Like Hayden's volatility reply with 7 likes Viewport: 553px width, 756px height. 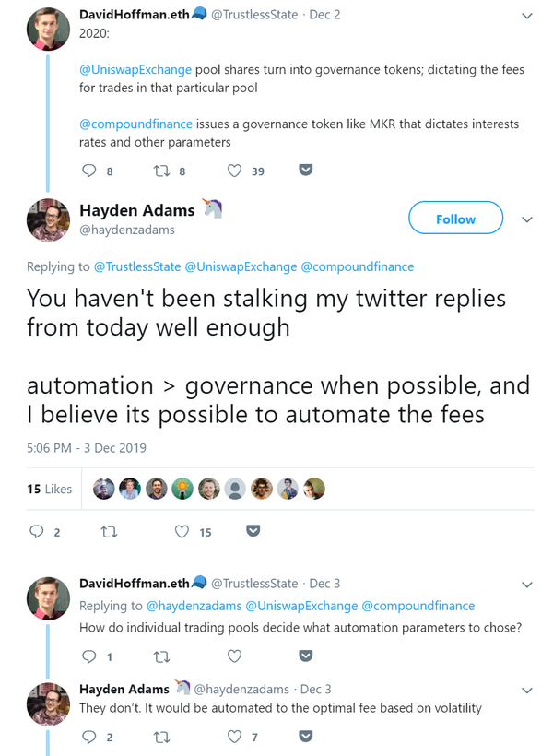[x=234, y=737]
